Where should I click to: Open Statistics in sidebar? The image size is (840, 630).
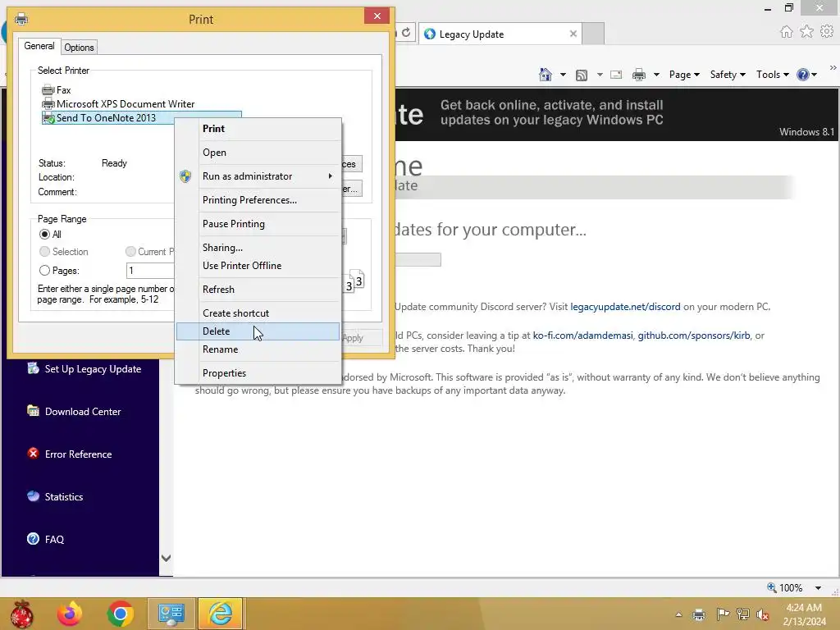coord(55,496)
